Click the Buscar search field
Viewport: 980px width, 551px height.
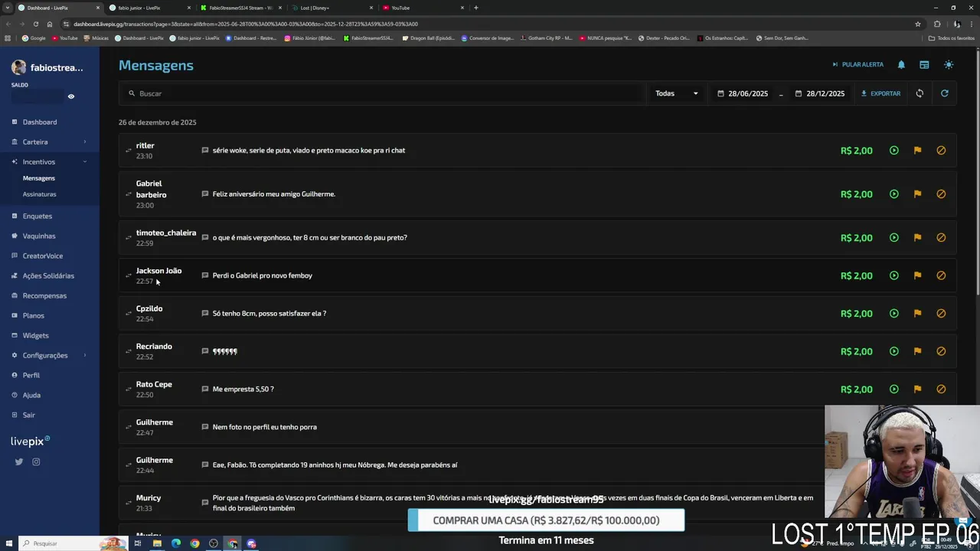click(383, 93)
